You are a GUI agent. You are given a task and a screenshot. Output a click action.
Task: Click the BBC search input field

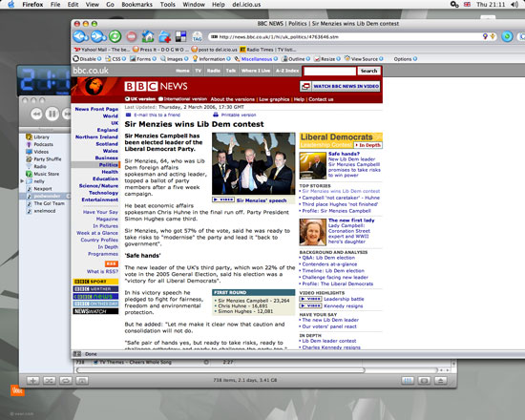[x=330, y=71]
